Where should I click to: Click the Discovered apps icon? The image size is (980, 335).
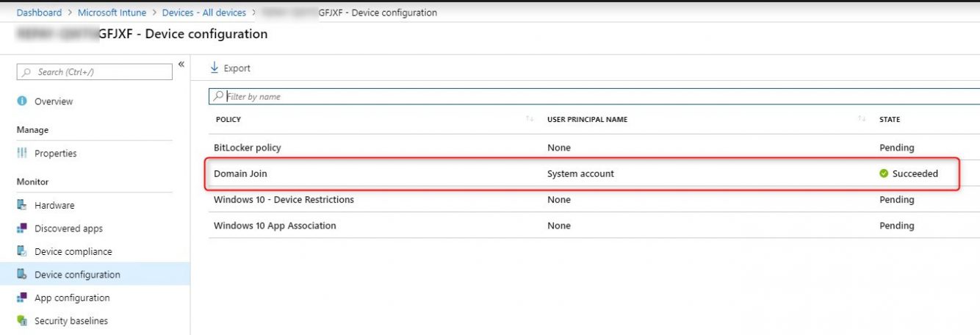(x=22, y=228)
